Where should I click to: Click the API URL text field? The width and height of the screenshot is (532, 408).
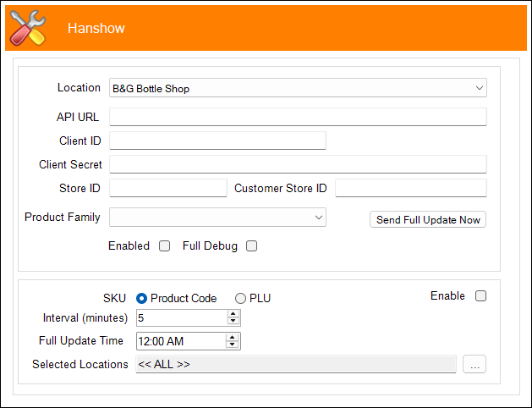[298, 117]
